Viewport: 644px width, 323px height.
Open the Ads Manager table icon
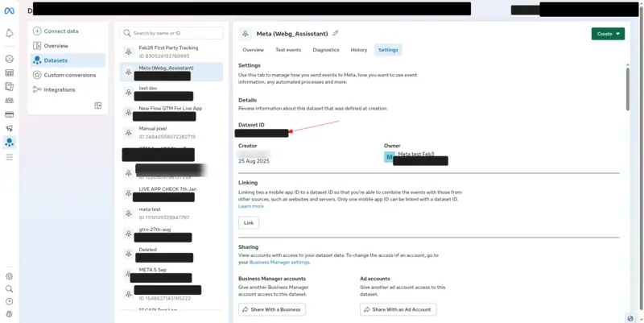coord(9,72)
